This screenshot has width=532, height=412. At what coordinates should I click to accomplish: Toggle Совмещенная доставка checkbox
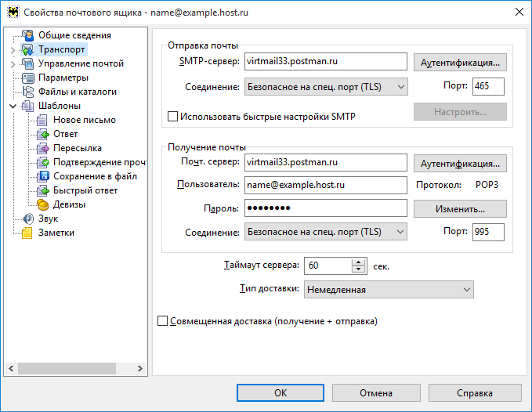click(162, 321)
